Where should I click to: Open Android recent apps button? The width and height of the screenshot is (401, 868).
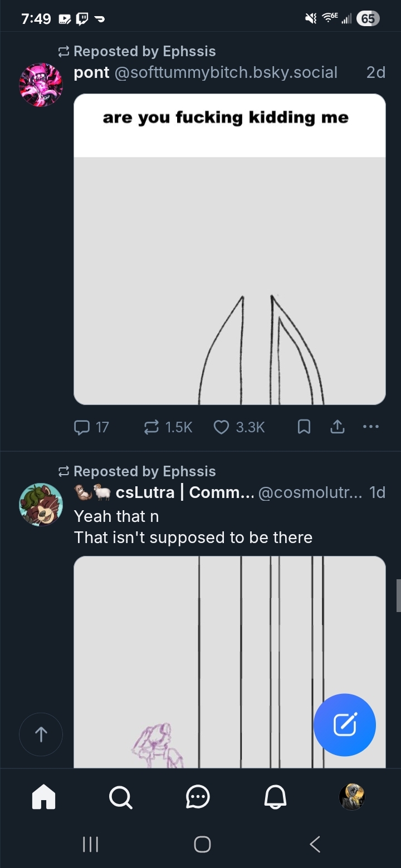[x=90, y=844]
